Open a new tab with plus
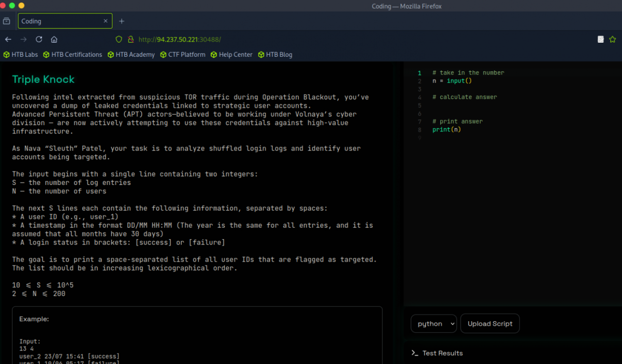The height and width of the screenshot is (364, 622). 121,21
